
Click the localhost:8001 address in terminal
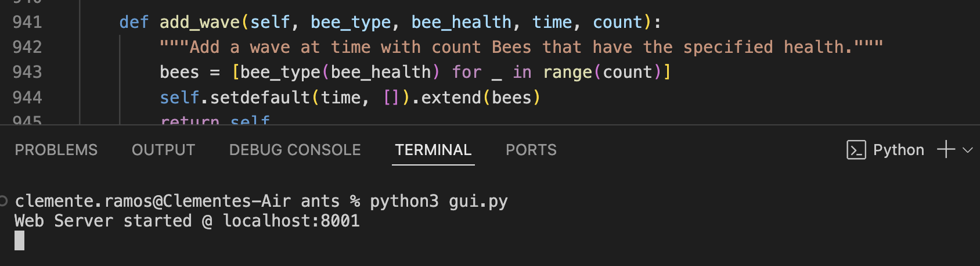(291, 221)
